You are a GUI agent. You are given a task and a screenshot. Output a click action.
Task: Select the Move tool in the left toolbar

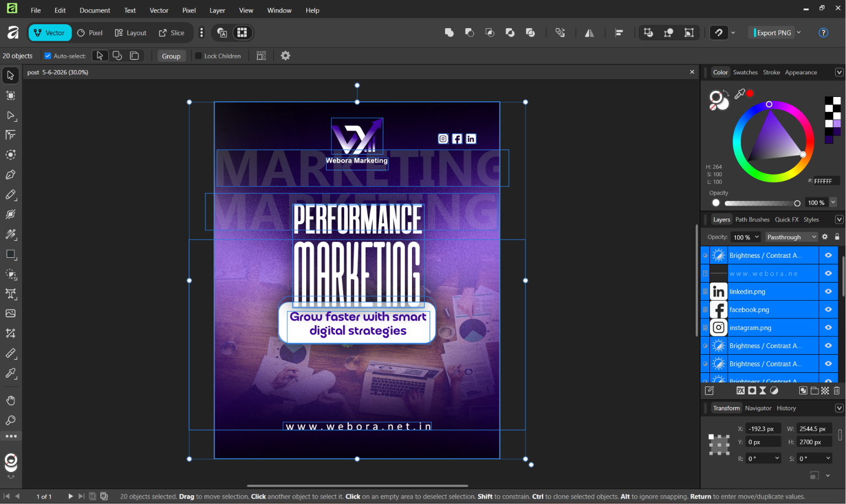(x=10, y=75)
